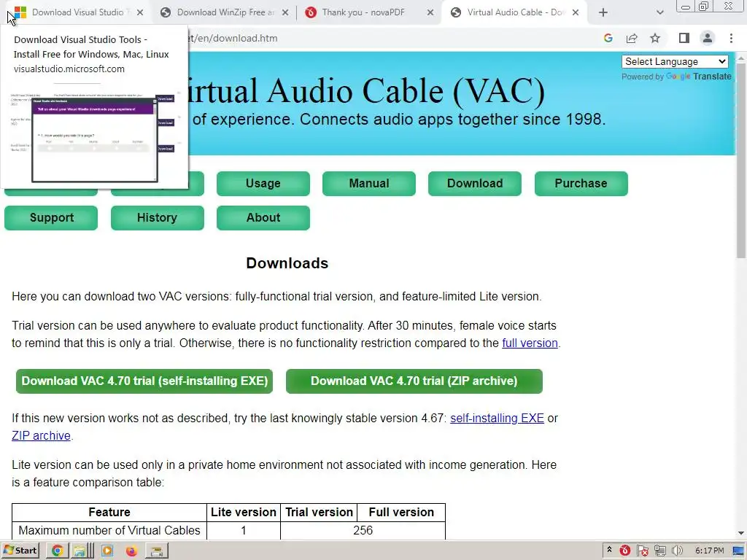Click the version 4.67 self-installing EXE link
The image size is (747, 560).
click(x=497, y=418)
